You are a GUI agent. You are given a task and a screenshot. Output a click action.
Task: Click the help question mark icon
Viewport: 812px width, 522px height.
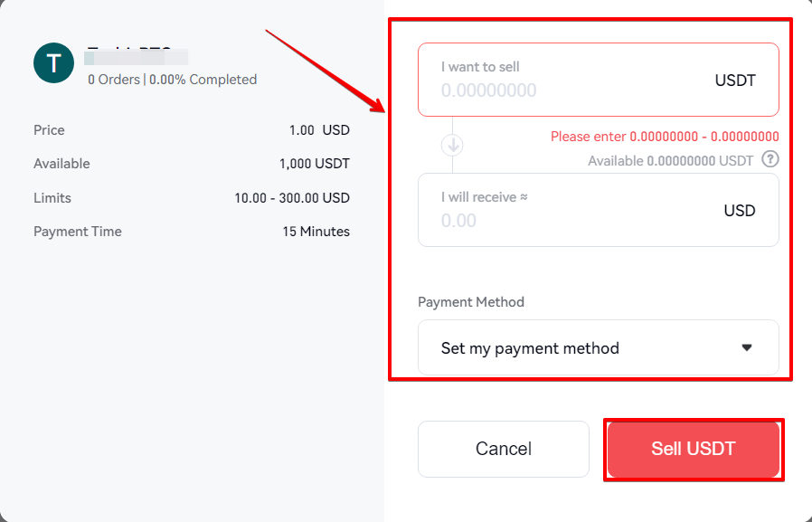pyautogui.click(x=770, y=159)
